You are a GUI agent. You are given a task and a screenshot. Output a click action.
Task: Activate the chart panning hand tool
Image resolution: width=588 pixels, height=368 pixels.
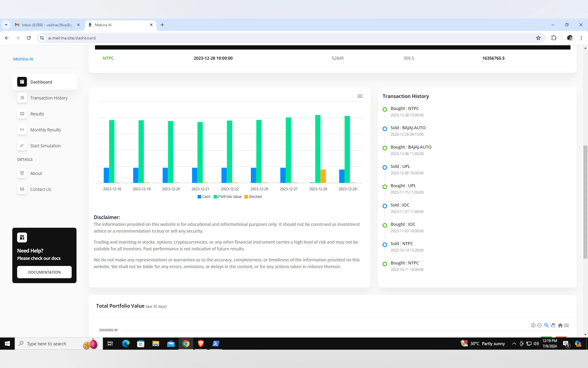[x=553, y=325]
